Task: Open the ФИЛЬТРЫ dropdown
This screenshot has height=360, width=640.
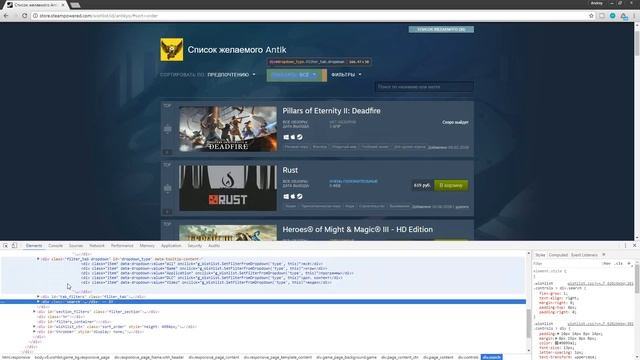Action: (x=346, y=75)
